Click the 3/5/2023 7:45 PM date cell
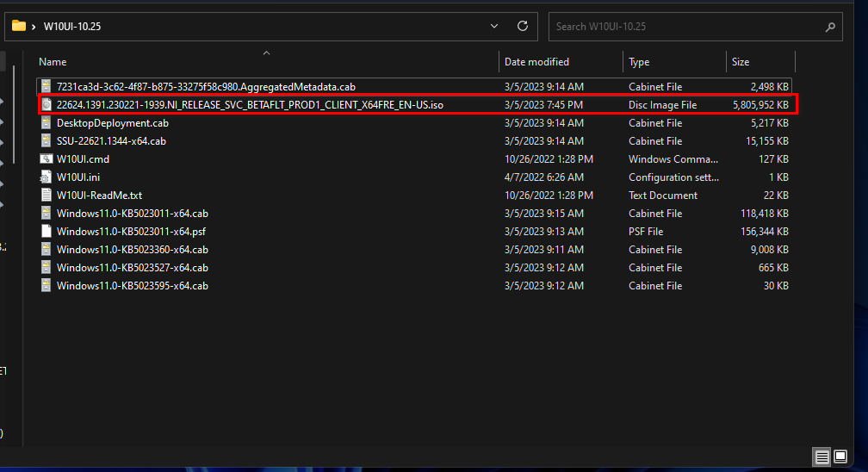 click(543, 105)
